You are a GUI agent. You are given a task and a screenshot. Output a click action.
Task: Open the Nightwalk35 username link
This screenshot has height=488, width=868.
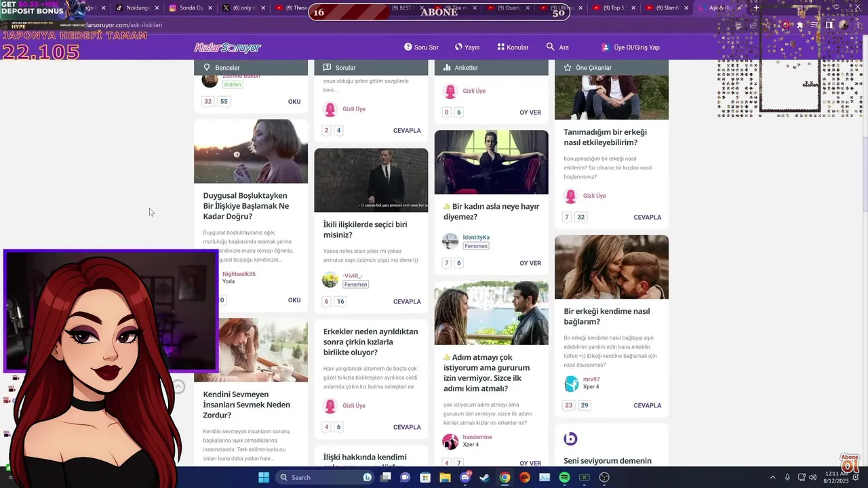click(239, 274)
